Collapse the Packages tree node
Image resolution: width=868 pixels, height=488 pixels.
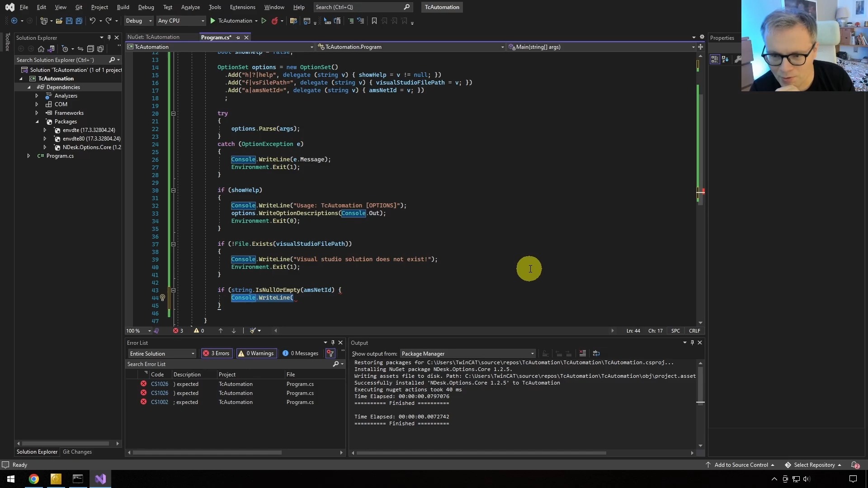(x=37, y=122)
